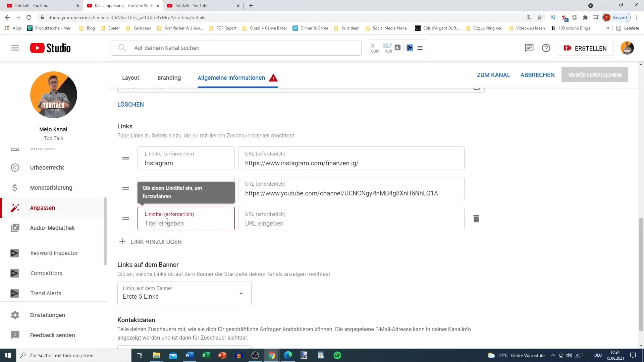This screenshot has height=362, width=644.
Task: Click the drag handle of YouTube channel link row
Action: click(x=126, y=188)
